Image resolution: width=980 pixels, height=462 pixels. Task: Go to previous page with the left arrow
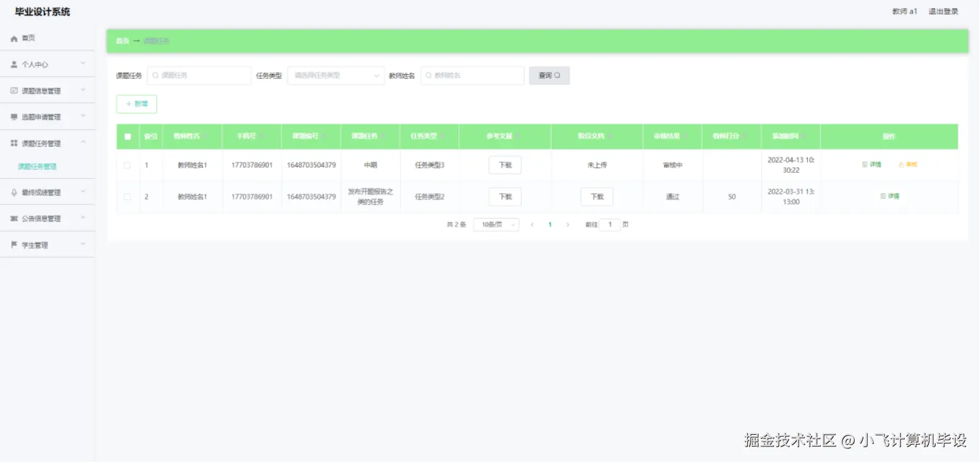coord(532,225)
